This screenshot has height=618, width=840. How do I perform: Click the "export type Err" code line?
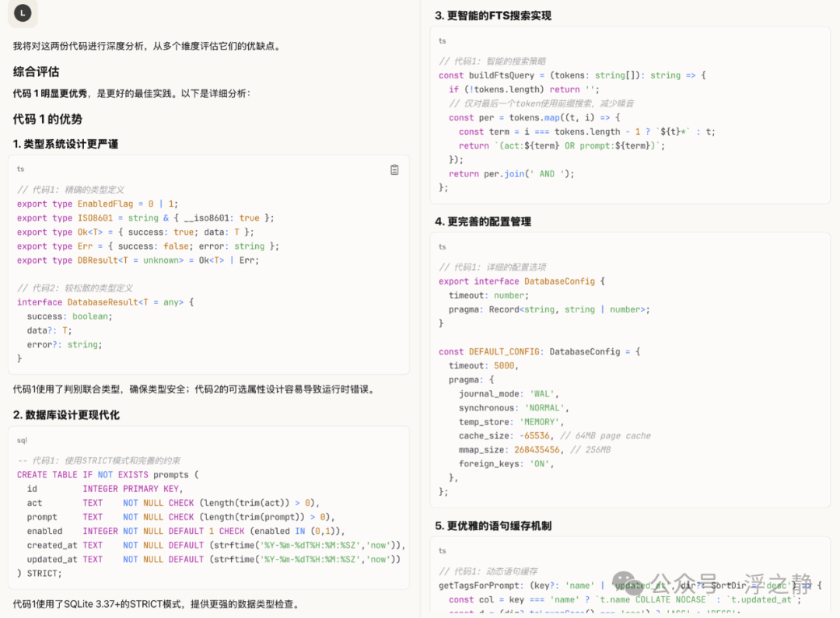point(148,246)
